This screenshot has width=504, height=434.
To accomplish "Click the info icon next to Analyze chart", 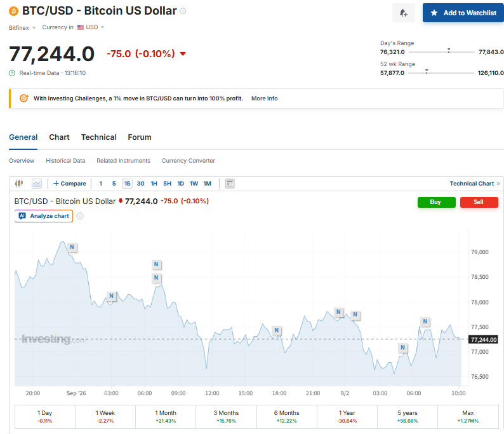I will point(80,216).
